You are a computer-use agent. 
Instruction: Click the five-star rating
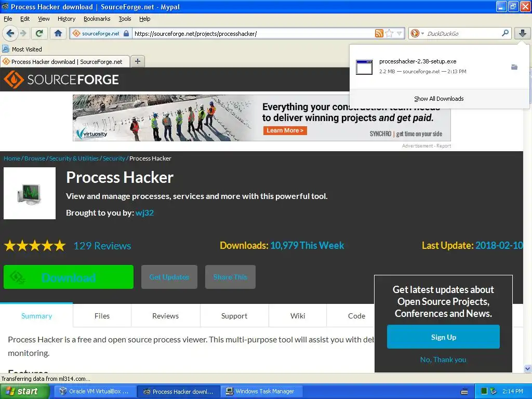(35, 245)
